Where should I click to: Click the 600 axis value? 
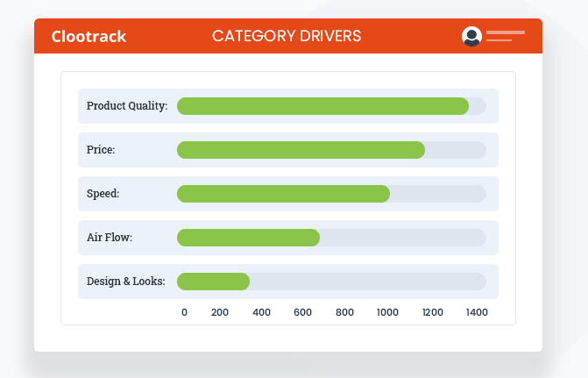(302, 312)
